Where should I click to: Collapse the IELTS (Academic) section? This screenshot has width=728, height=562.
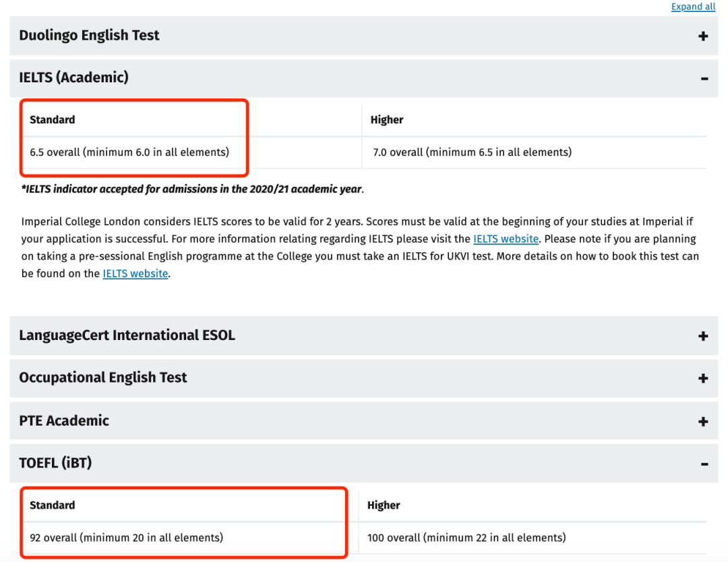[x=363, y=78]
